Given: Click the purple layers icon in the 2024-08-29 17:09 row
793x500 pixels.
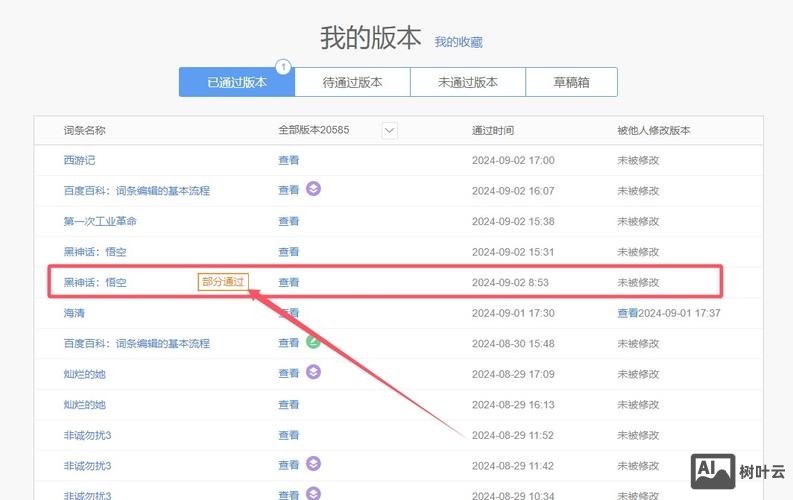Looking at the screenshot, I should click(x=314, y=372).
